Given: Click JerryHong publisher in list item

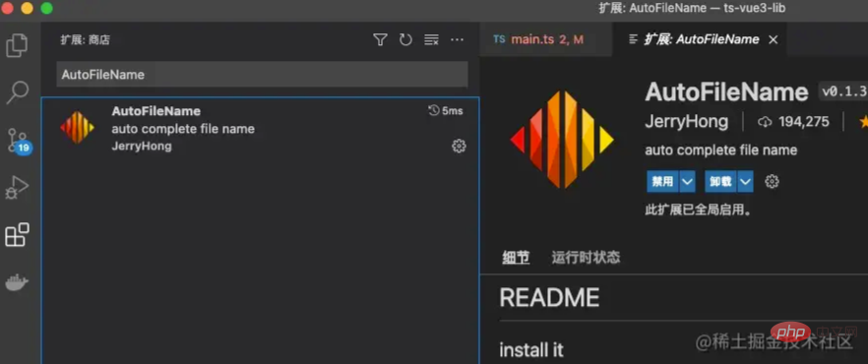Looking at the screenshot, I should [142, 147].
